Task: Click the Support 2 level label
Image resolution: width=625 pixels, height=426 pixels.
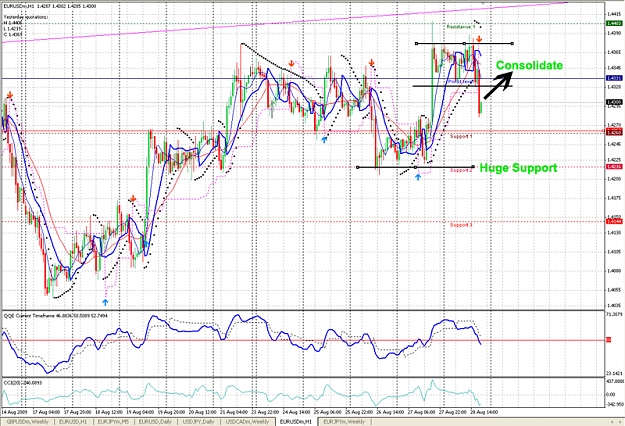Action: coord(461,171)
